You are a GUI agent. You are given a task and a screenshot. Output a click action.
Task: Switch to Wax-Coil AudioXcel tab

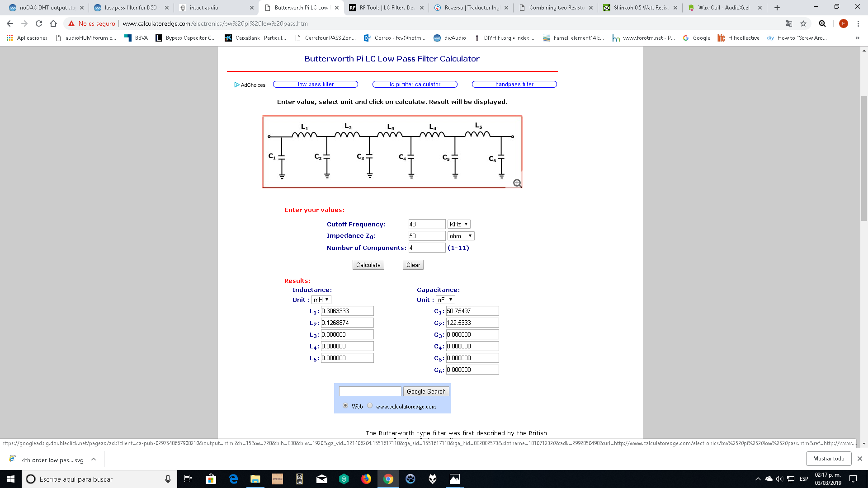tap(725, 8)
